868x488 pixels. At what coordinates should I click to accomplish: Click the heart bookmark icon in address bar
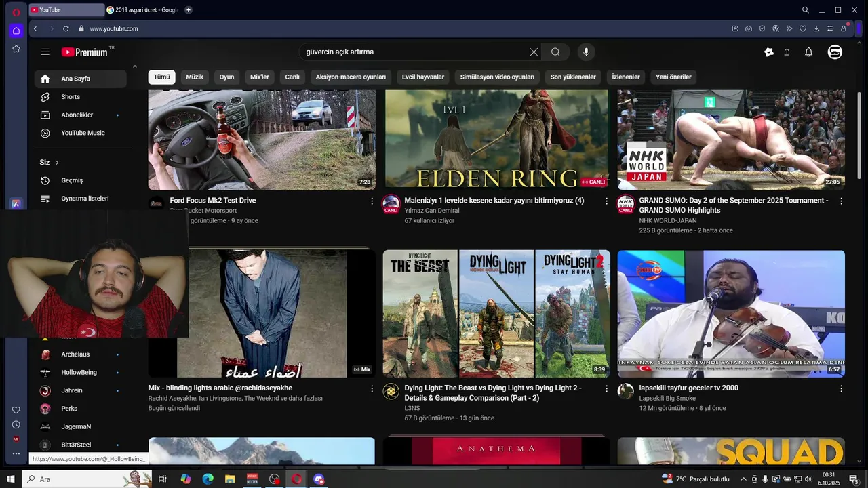coord(803,28)
